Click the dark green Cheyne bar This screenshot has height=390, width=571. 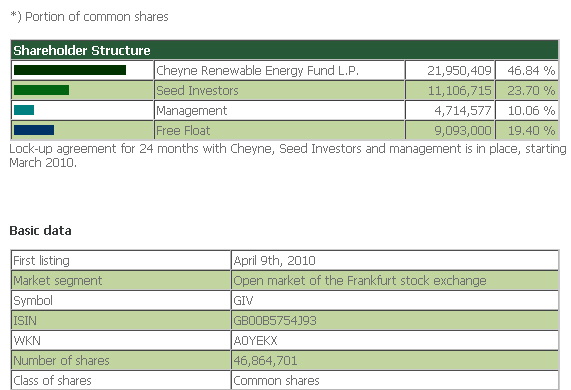[70, 70]
